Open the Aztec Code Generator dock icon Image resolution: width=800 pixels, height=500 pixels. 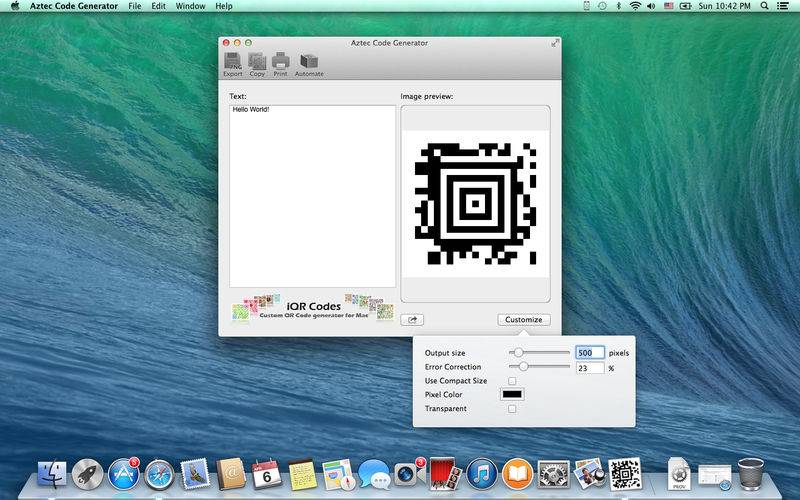tap(625, 473)
